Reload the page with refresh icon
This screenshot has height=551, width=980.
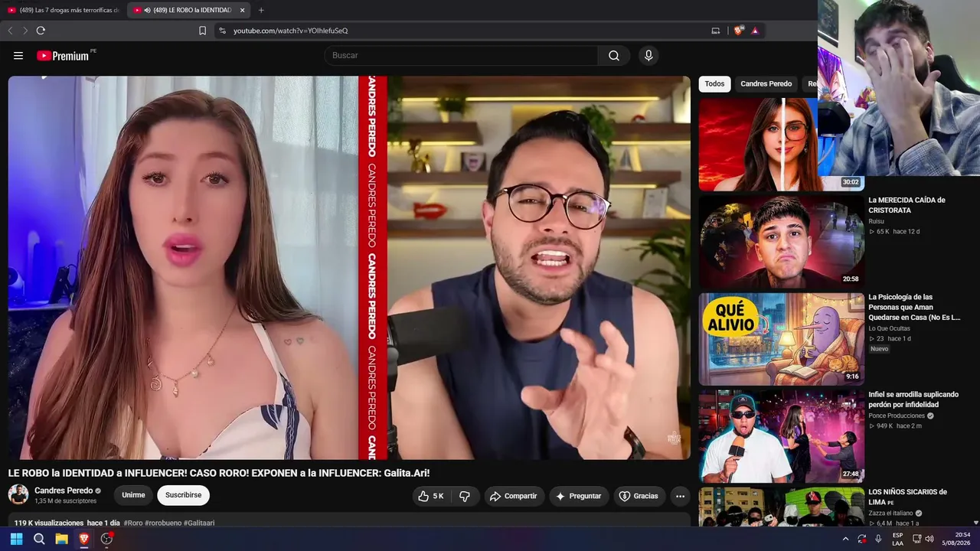pos(41,31)
